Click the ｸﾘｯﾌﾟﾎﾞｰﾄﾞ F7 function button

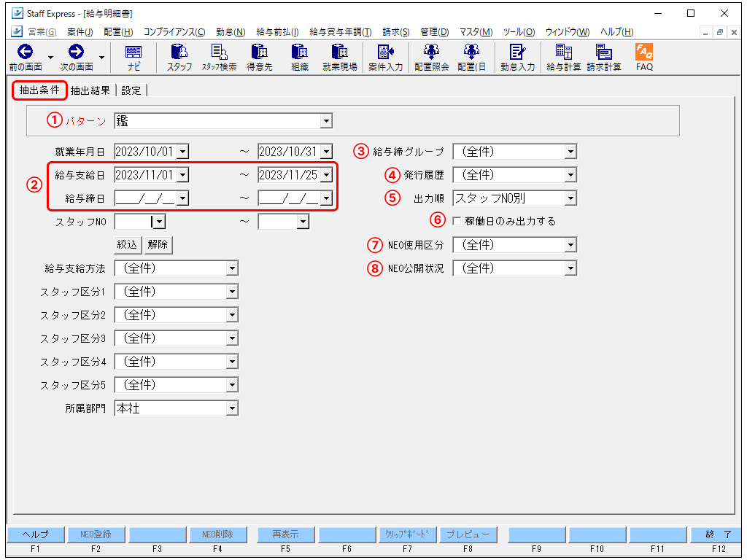tap(407, 534)
